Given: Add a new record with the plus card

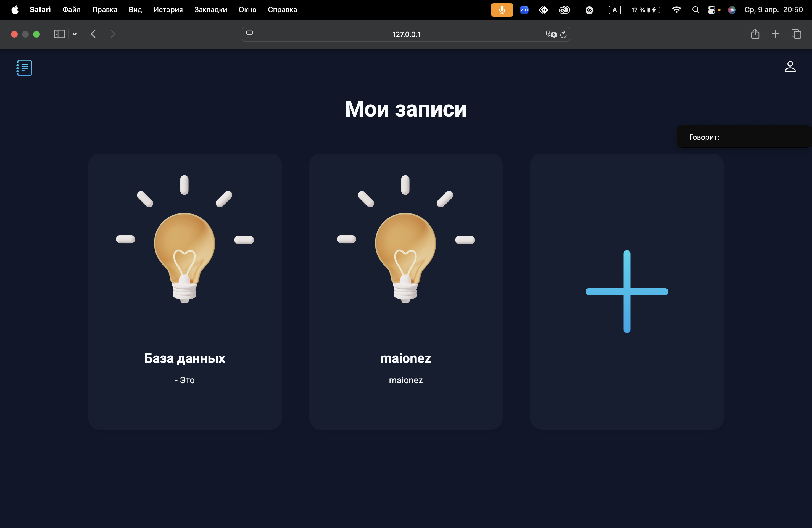Looking at the screenshot, I should pos(626,292).
